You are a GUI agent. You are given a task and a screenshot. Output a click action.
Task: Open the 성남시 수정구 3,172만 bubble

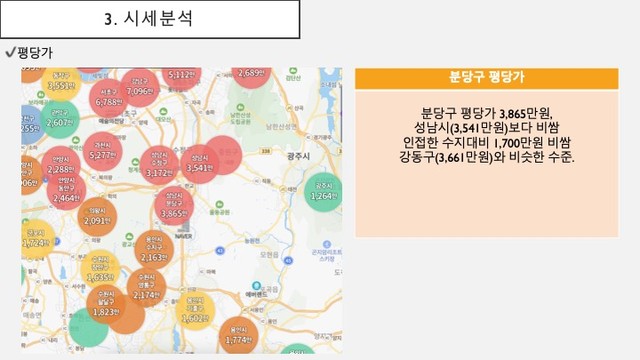pyautogui.click(x=160, y=165)
